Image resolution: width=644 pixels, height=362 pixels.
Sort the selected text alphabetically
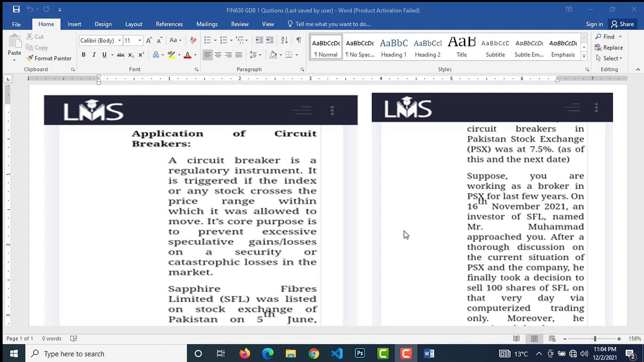click(284, 40)
